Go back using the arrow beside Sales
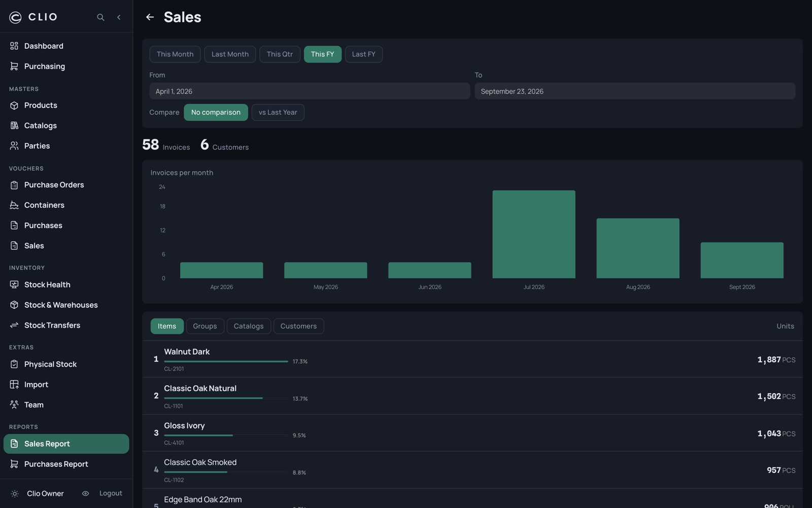The height and width of the screenshot is (508, 812). 150,17
